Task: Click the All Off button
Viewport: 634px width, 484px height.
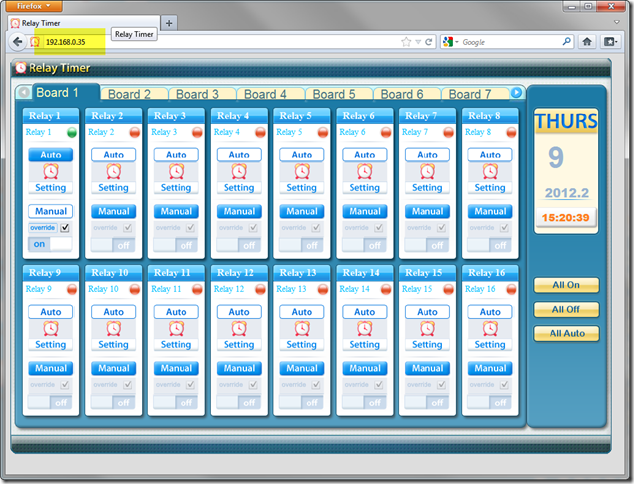Action: [x=566, y=309]
